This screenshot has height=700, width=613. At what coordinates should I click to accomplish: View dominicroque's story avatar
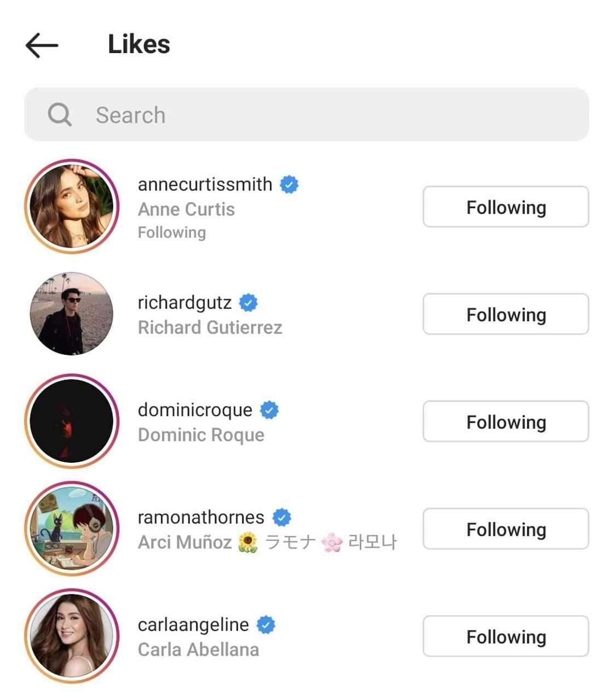click(72, 421)
